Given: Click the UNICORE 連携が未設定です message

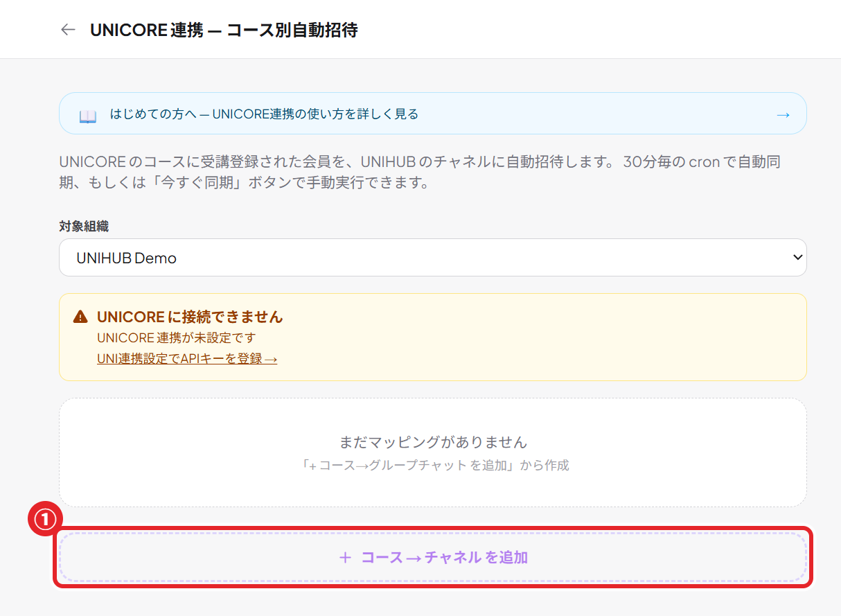Looking at the screenshot, I should tap(177, 338).
